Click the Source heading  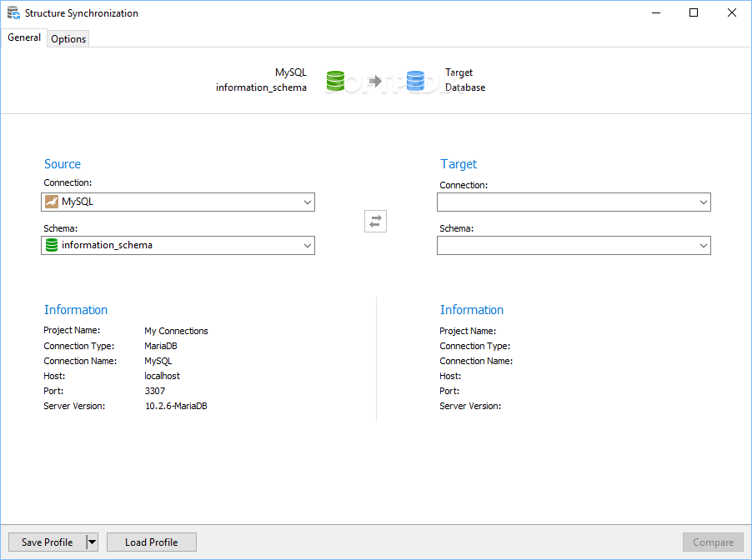(63, 164)
